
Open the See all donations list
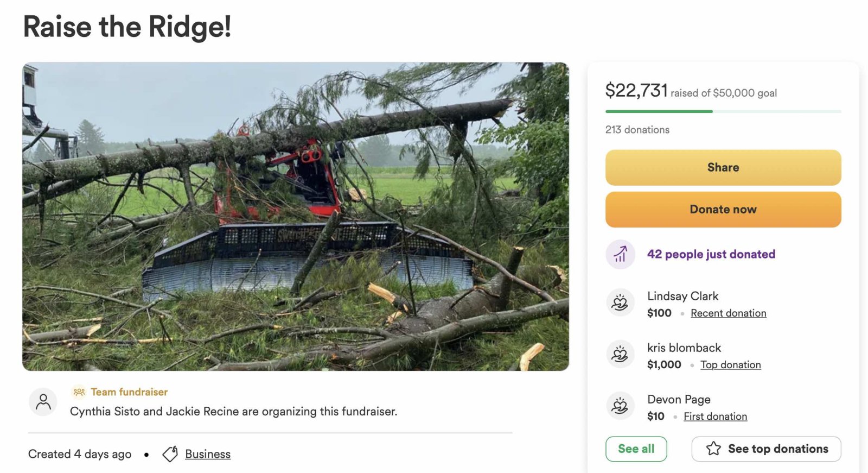tap(636, 449)
